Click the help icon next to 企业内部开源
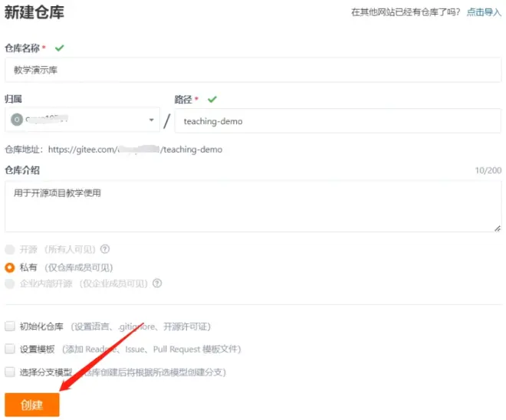Image resolution: width=506 pixels, height=420 pixels. 157,283
